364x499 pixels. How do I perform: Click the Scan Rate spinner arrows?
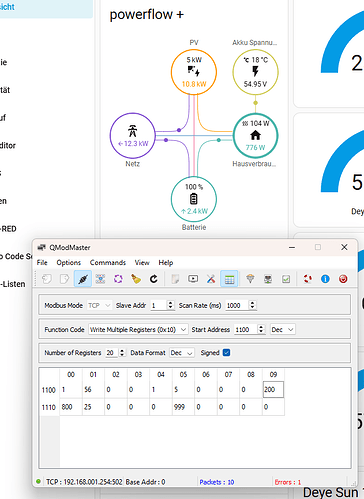point(253,305)
